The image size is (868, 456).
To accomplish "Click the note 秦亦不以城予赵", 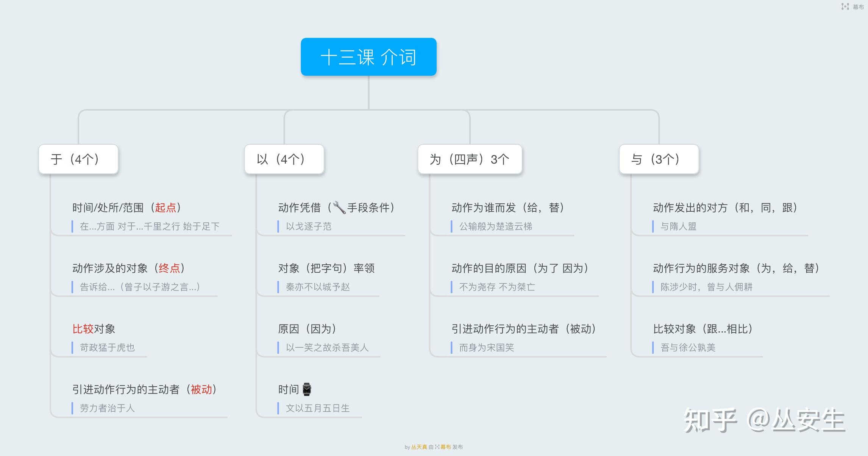I will [318, 287].
